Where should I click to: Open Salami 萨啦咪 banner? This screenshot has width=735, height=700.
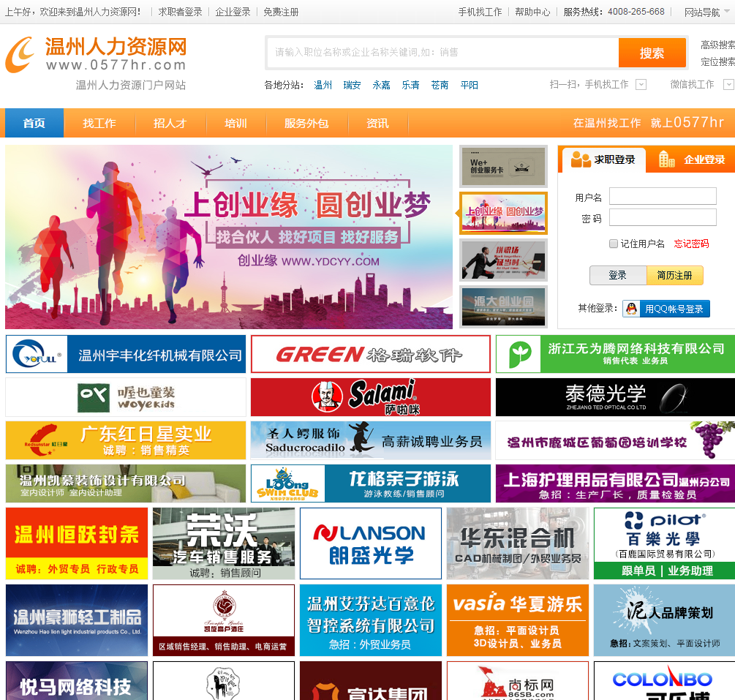[371, 397]
